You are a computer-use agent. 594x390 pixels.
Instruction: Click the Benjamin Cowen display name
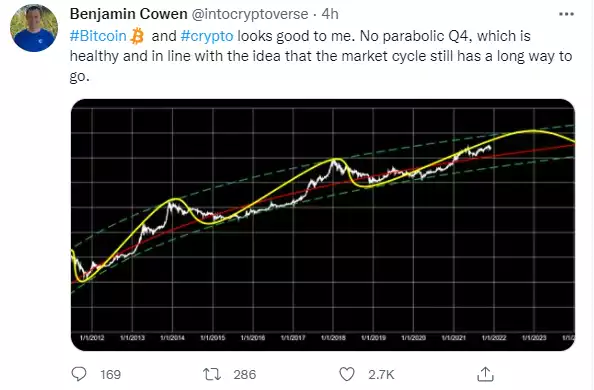[128, 14]
